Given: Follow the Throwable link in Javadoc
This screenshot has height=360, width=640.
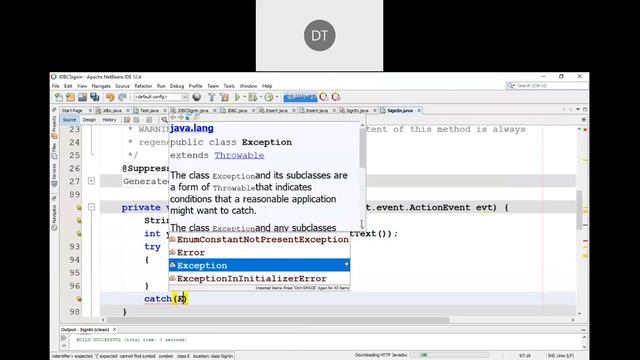Looking at the screenshot, I should click(239, 155).
